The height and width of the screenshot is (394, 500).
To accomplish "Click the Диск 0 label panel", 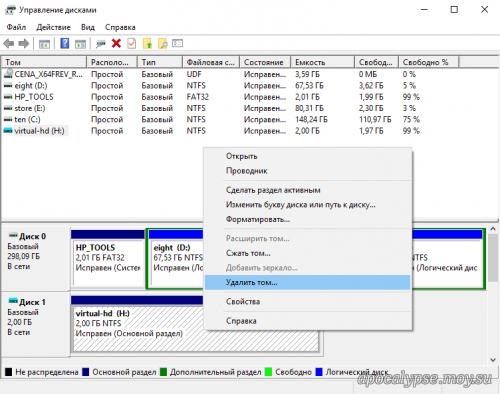I will click(35, 258).
